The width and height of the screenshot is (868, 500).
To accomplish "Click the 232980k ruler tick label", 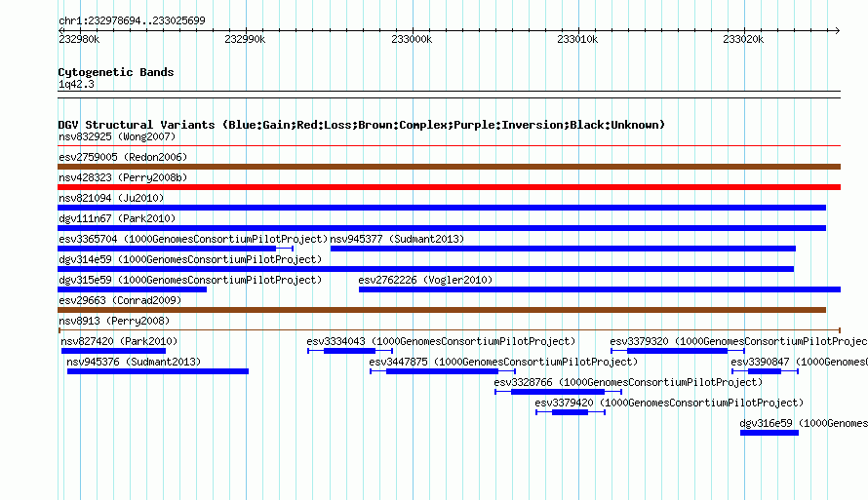I will pos(79,39).
